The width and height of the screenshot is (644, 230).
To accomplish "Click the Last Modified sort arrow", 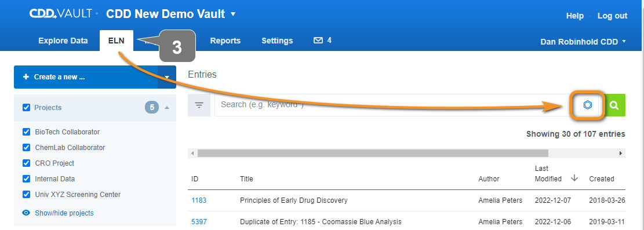I will tap(574, 178).
